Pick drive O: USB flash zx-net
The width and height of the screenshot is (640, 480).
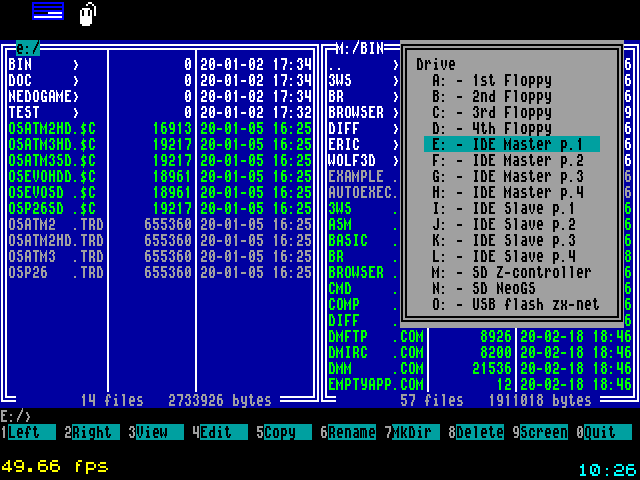(511, 304)
